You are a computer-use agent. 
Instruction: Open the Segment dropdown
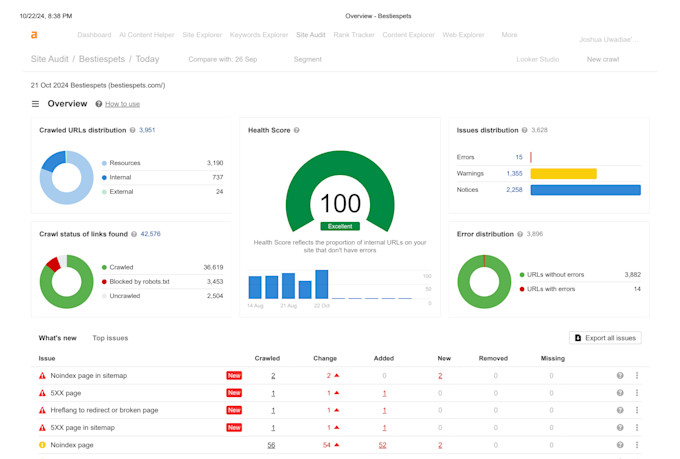coord(307,59)
